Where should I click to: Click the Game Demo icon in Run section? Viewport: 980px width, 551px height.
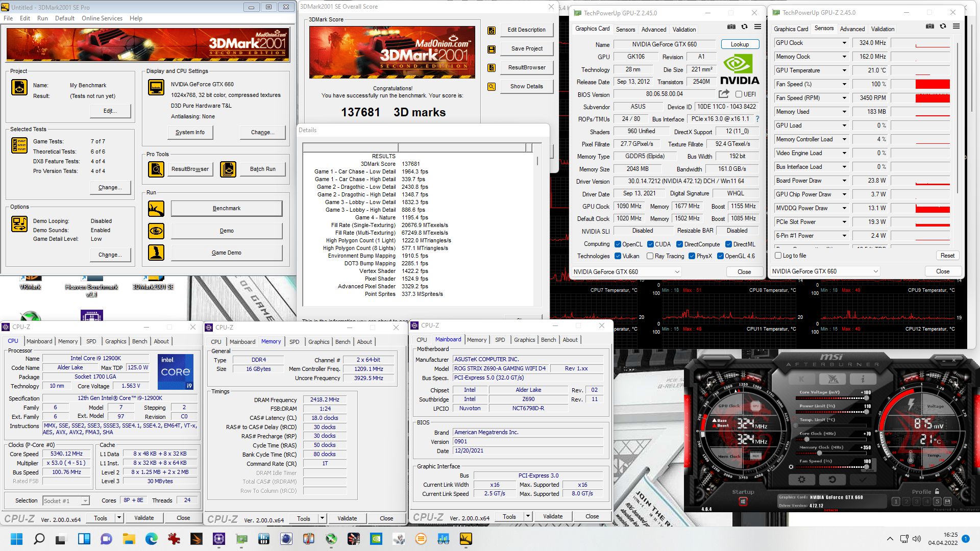coord(156,253)
